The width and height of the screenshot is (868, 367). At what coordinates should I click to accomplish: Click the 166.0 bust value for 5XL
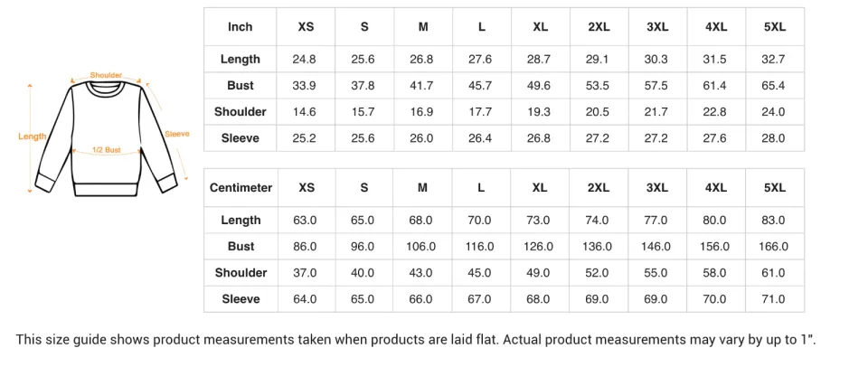pos(774,247)
